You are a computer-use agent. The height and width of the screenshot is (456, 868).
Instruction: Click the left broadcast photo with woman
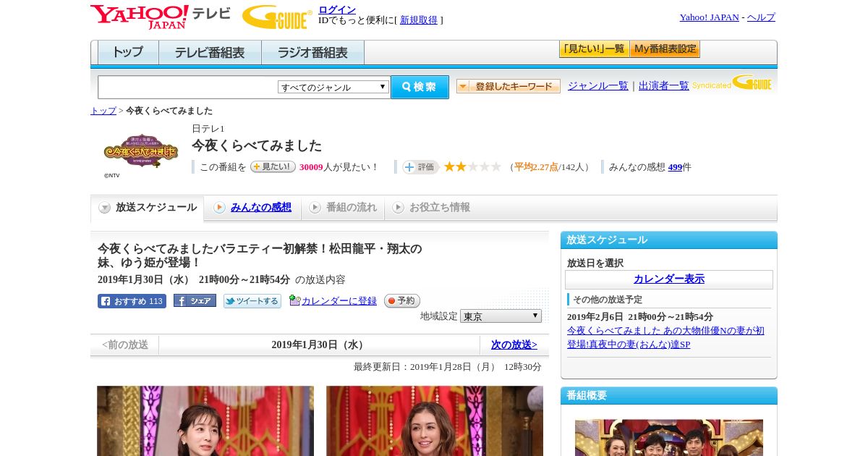click(x=205, y=421)
